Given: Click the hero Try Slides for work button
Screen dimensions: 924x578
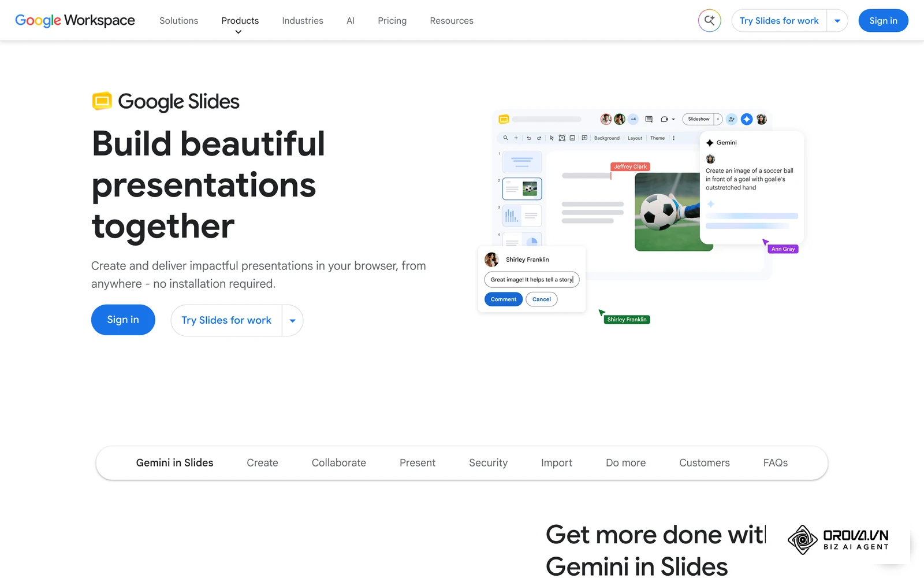Looking at the screenshot, I should click(226, 320).
